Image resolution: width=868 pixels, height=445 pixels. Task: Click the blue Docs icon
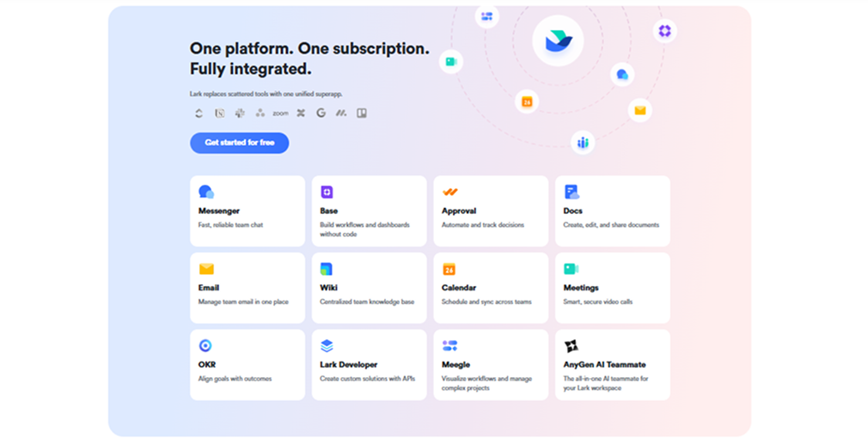pyautogui.click(x=572, y=192)
